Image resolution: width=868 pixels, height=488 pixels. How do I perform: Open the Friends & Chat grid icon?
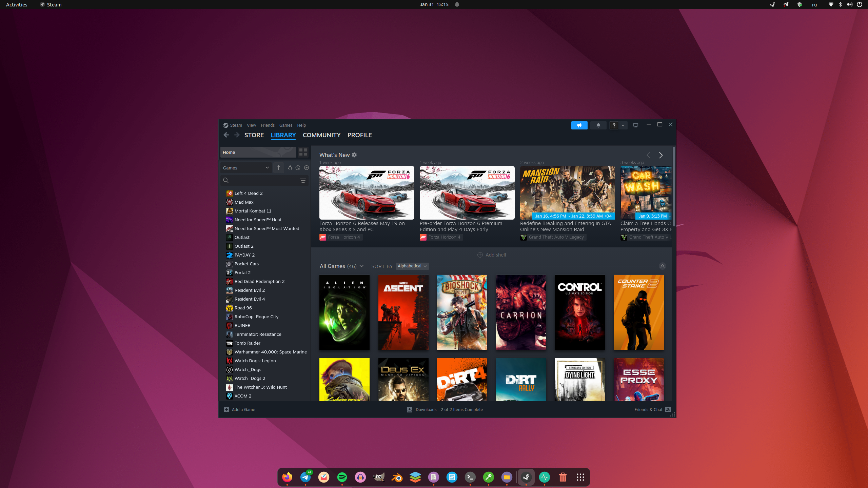(668, 409)
